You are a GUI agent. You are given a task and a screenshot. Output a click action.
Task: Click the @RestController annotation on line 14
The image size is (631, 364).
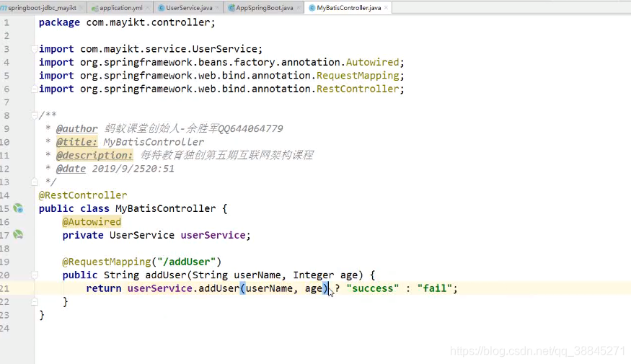83,195
